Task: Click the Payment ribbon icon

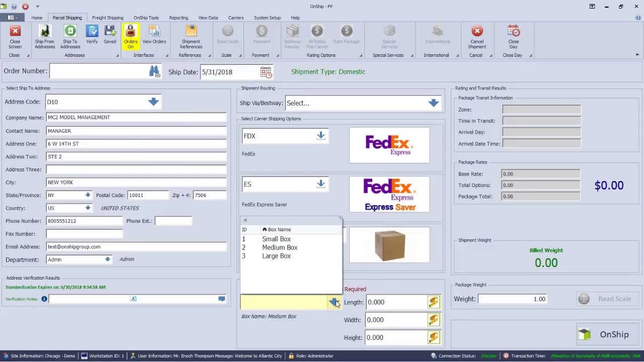Action: tap(261, 35)
